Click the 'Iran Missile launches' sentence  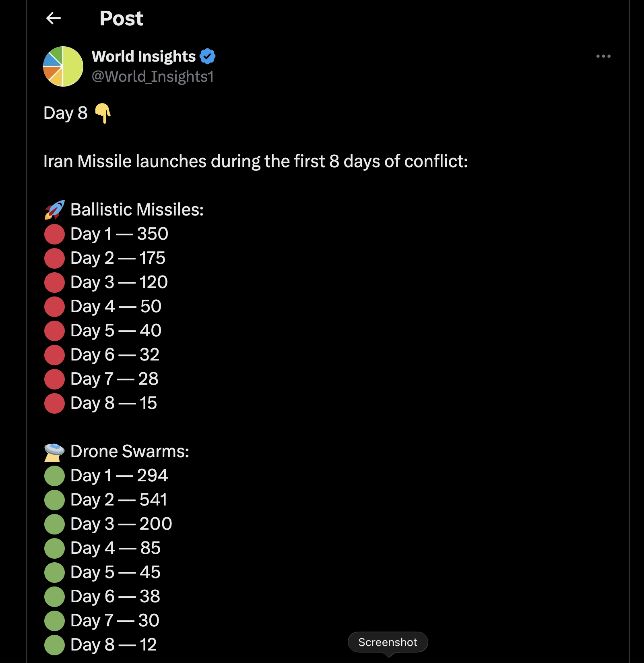(x=256, y=162)
